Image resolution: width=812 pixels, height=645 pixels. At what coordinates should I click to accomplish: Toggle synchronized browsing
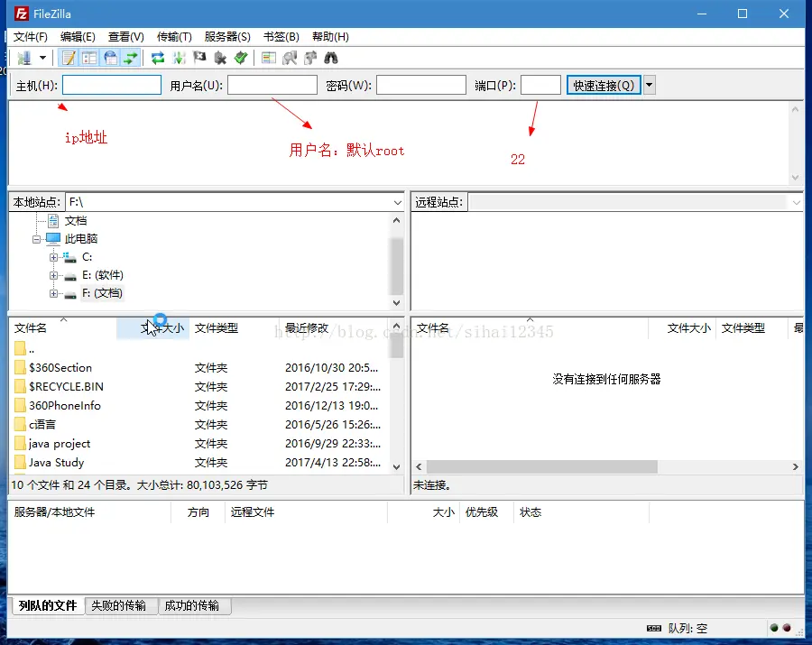(310, 58)
